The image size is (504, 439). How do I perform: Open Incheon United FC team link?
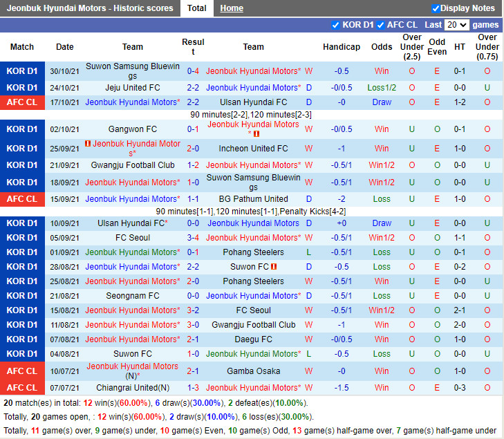tap(254, 149)
